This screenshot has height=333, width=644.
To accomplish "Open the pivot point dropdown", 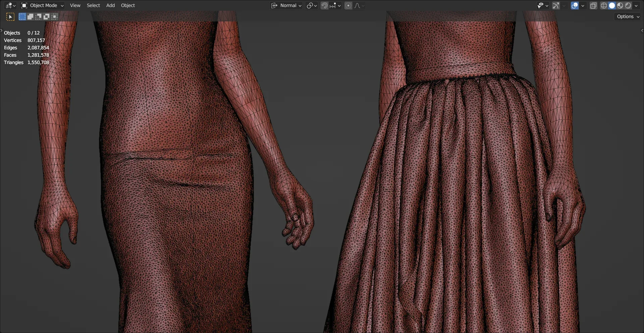I will point(312,5).
